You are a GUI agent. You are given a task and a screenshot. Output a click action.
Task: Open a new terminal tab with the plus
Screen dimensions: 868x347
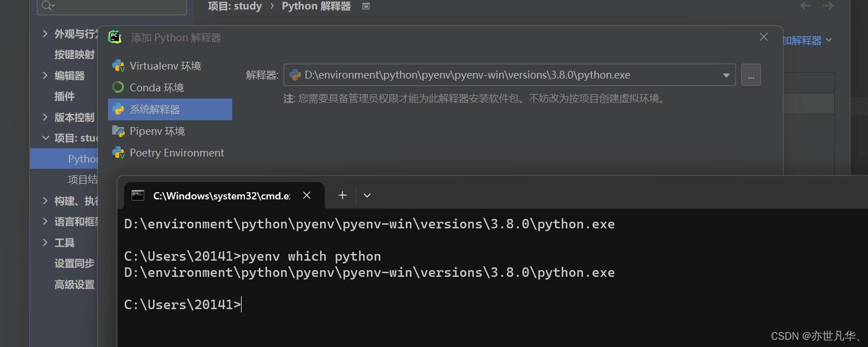(342, 196)
